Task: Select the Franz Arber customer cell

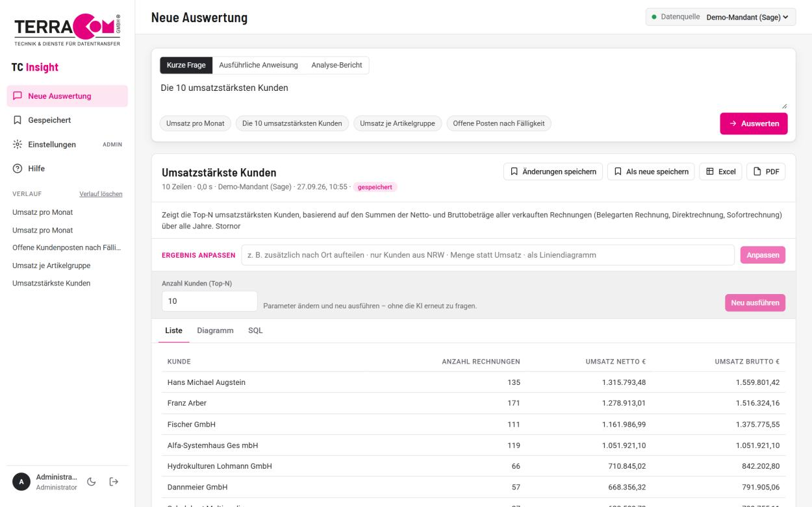Action: point(188,403)
